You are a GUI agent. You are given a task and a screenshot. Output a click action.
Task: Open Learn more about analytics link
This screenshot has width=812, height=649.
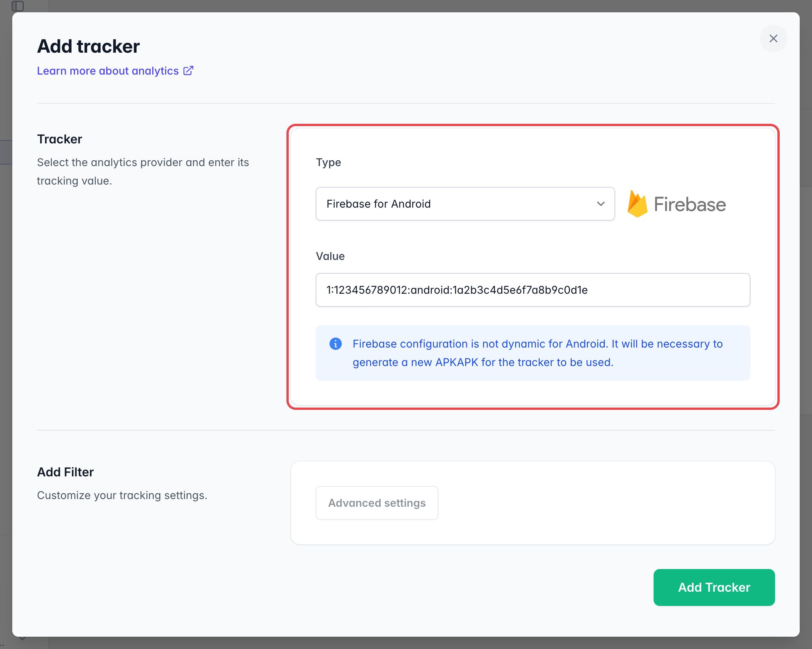115,71
